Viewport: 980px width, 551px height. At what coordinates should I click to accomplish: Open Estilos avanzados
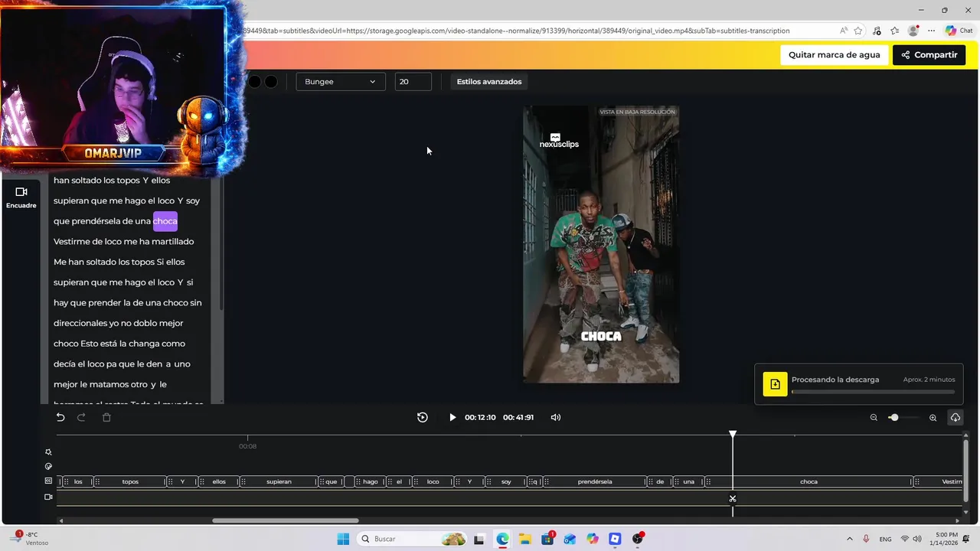489,82
